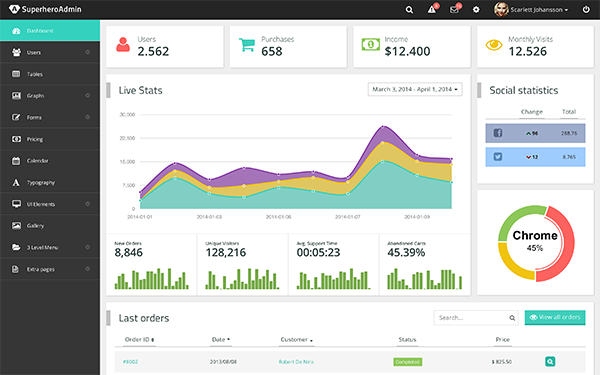The height and width of the screenshot is (375, 600).
Task: Focus the Last orders search field
Action: click(x=476, y=318)
